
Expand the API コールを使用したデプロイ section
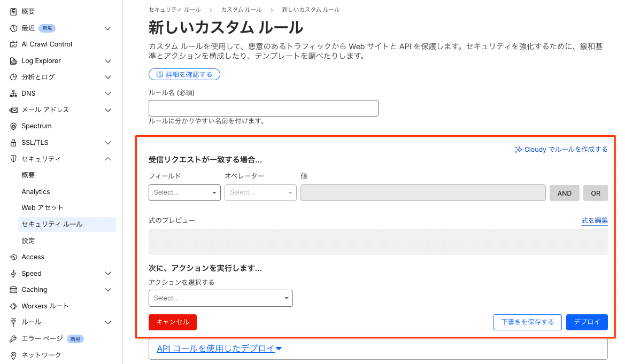tap(219, 348)
